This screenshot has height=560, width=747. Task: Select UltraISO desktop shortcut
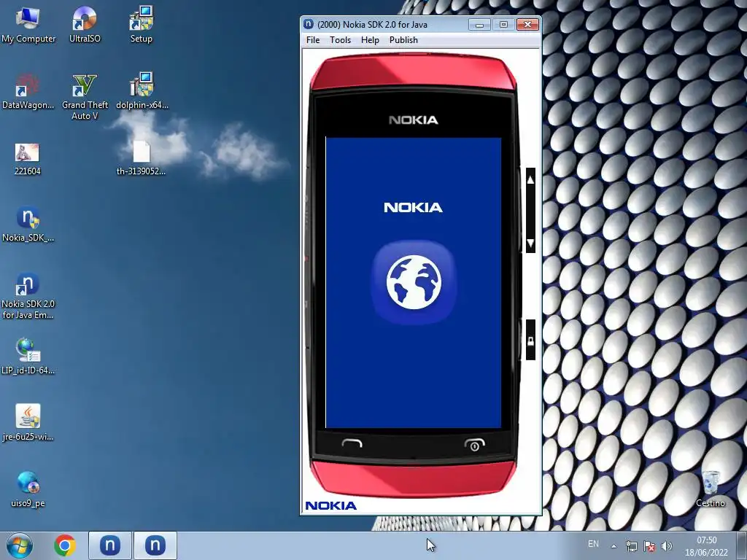point(85,25)
